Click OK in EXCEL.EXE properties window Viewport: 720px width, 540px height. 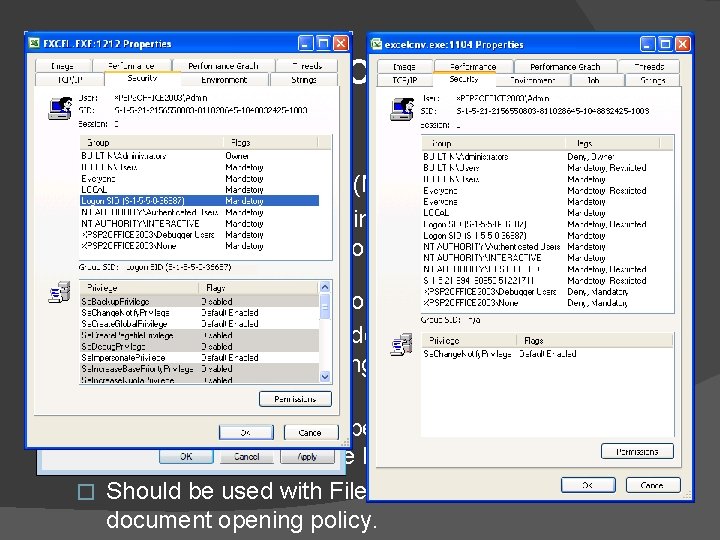[246, 433]
